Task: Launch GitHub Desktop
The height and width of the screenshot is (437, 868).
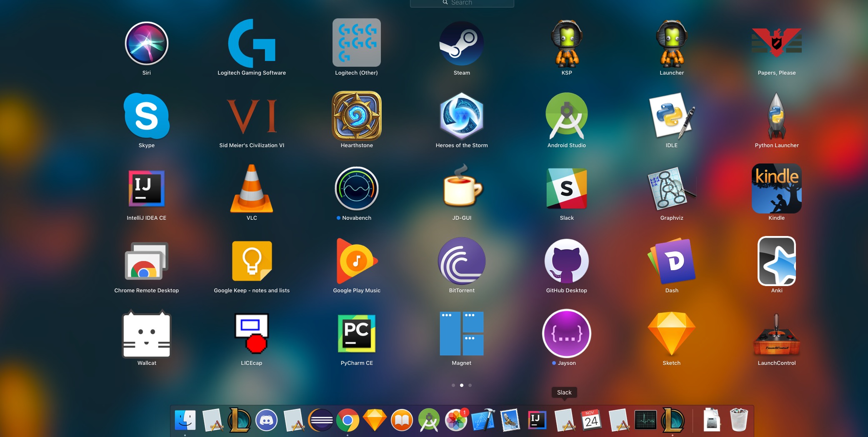Action: click(x=566, y=261)
